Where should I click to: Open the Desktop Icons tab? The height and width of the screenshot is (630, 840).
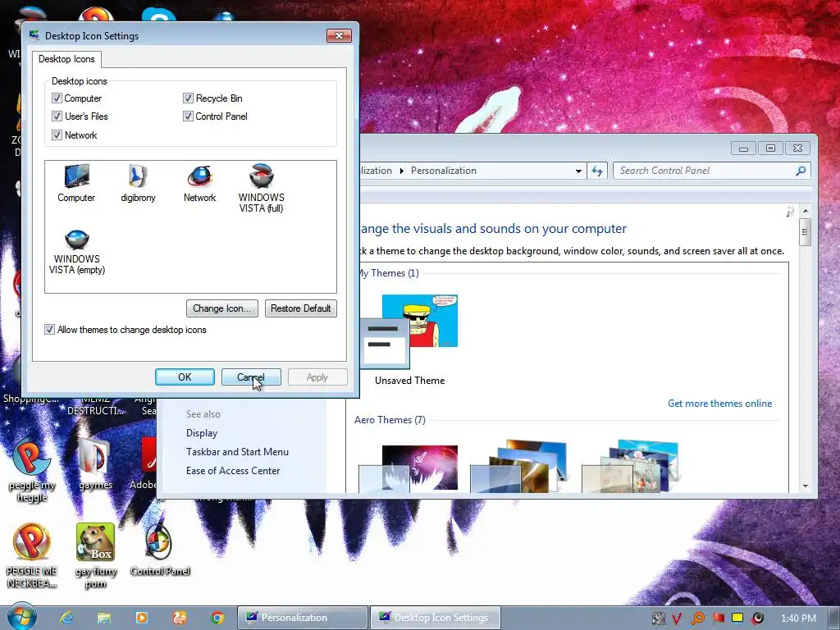coord(66,59)
